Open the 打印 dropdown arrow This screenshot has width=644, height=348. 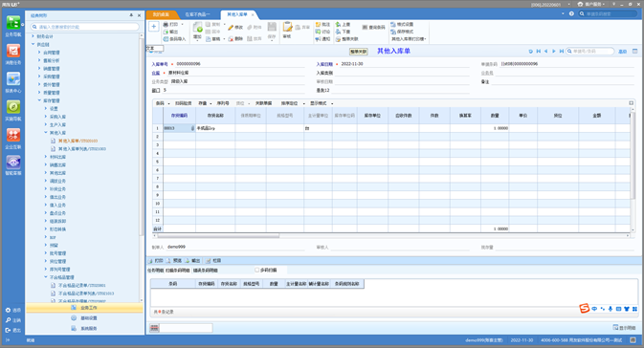coord(182,25)
